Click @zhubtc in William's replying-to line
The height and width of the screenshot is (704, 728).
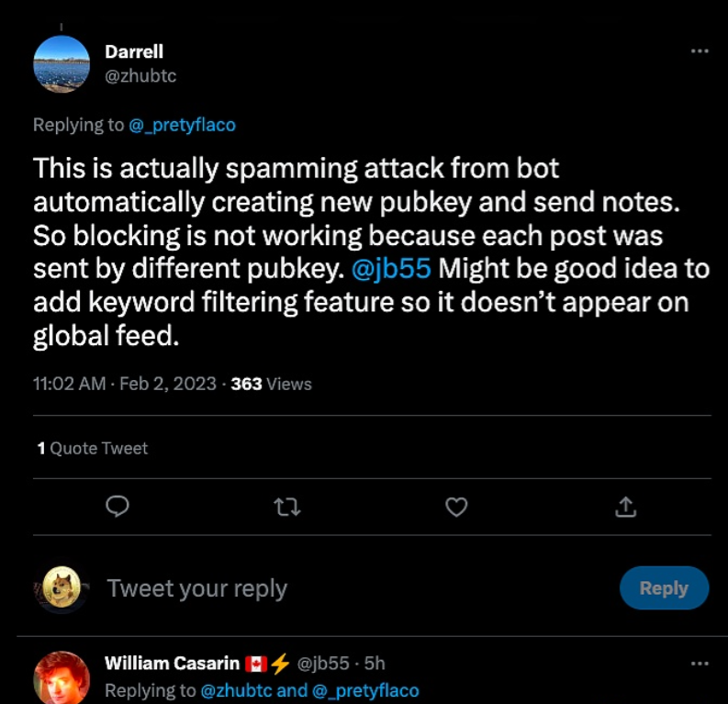pyautogui.click(x=236, y=690)
